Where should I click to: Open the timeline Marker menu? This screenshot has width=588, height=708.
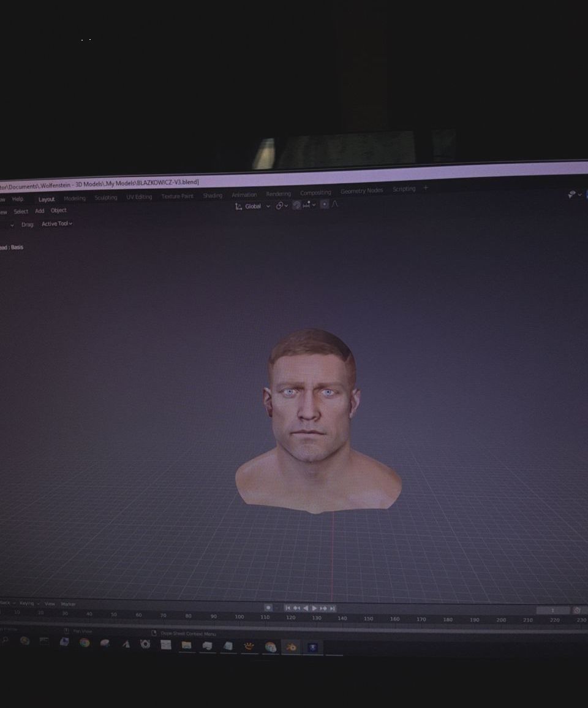coord(68,604)
